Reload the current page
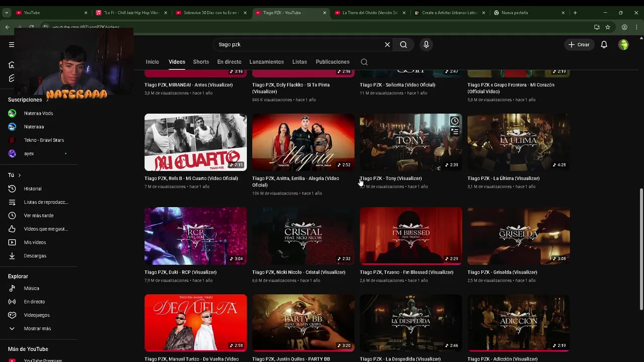The image size is (644, 362). pyautogui.click(x=31, y=27)
